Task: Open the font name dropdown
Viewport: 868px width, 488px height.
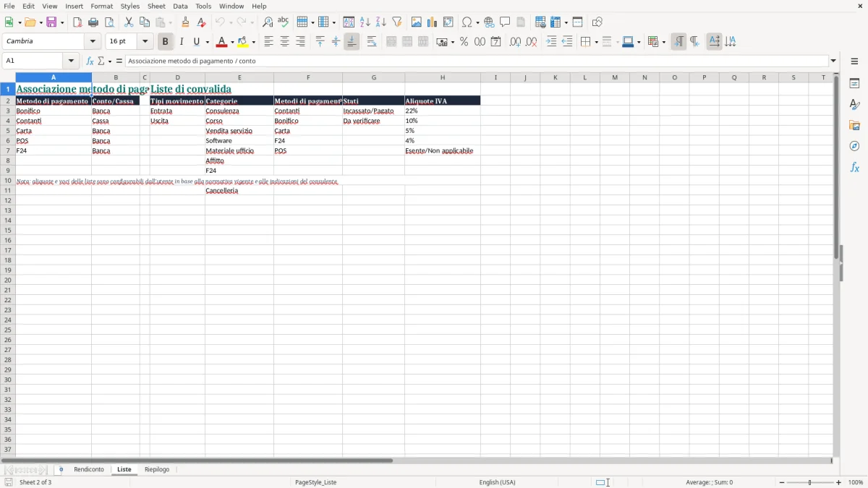Action: pos(93,42)
